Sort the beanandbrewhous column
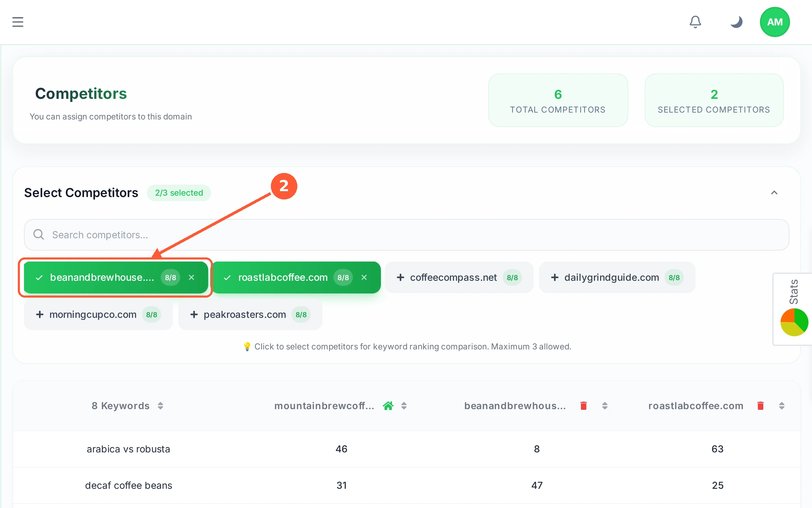 (x=605, y=406)
